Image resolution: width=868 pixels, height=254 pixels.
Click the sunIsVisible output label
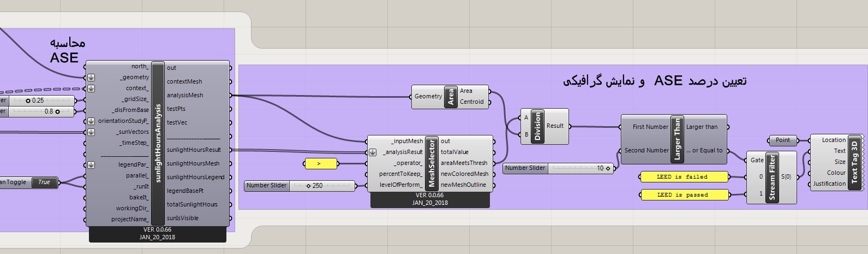pos(183,218)
